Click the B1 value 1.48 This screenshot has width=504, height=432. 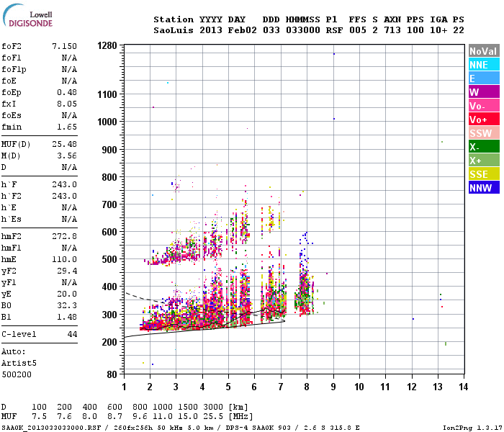(x=67, y=317)
